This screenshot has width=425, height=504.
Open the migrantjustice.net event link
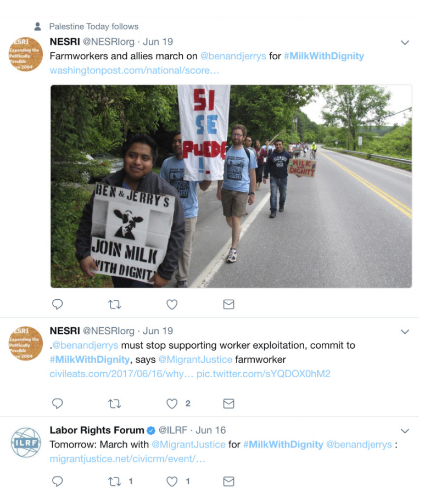127,458
